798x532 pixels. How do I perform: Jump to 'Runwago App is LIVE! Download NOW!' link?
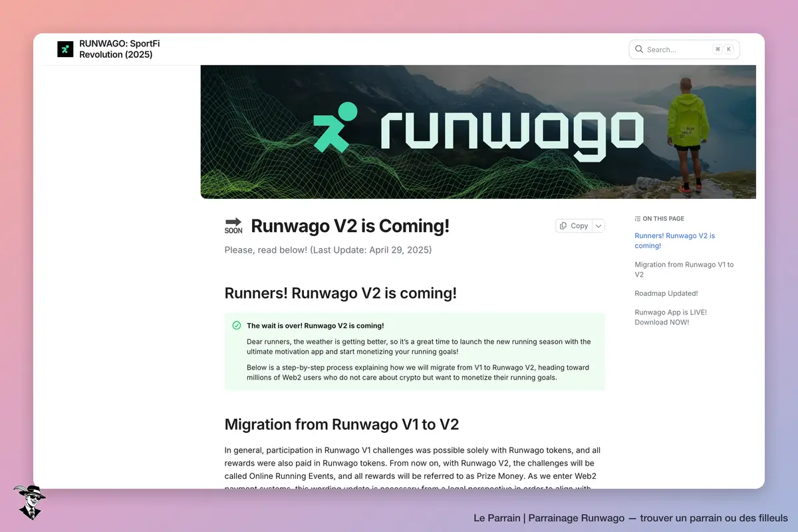tap(671, 317)
